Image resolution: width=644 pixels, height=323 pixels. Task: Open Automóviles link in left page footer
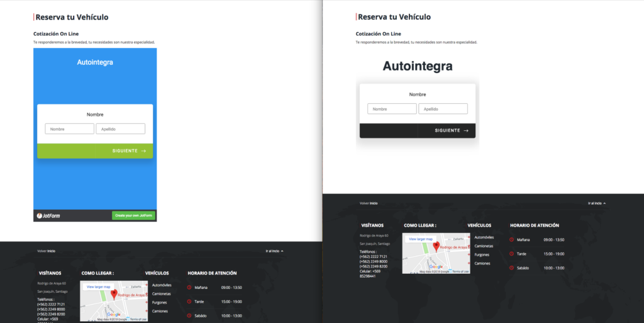point(162,285)
